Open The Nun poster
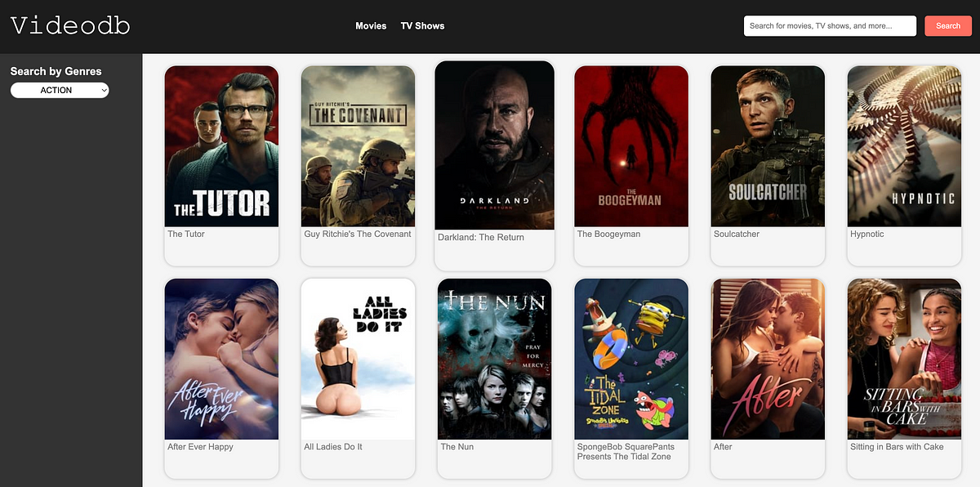Viewport: 980px width, 487px height. (494, 360)
